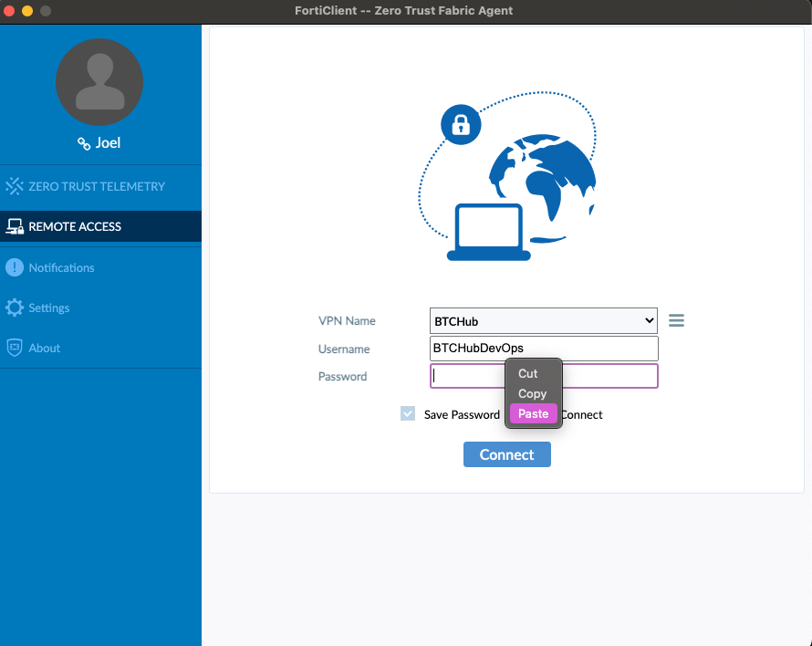812x646 pixels.
Task: Focus the Username input field
Action: click(x=544, y=349)
